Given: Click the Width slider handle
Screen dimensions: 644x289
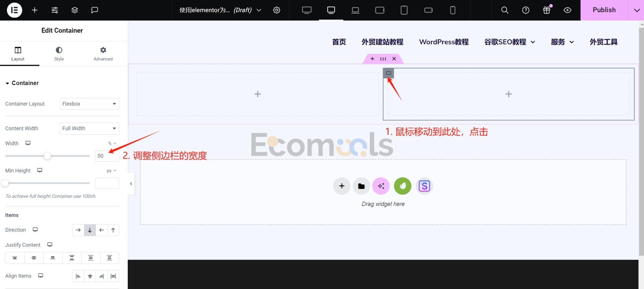Looking at the screenshot, I should point(47,156).
